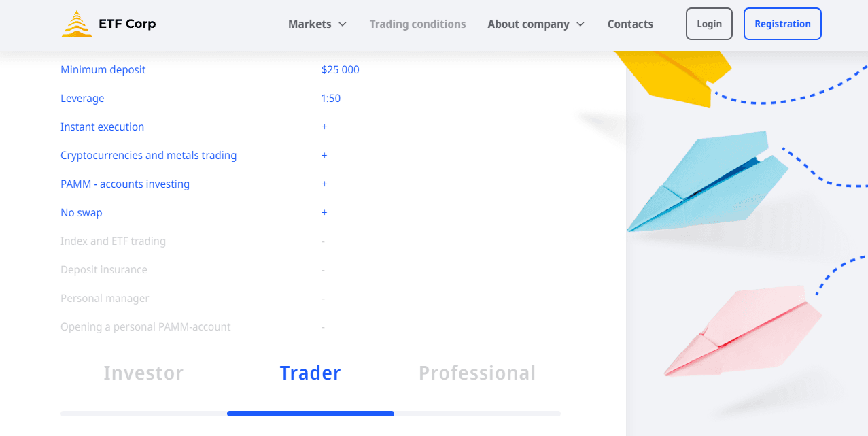Viewport: 868px width, 436px height.
Task: Go to Trading conditions page
Action: pyautogui.click(x=417, y=24)
